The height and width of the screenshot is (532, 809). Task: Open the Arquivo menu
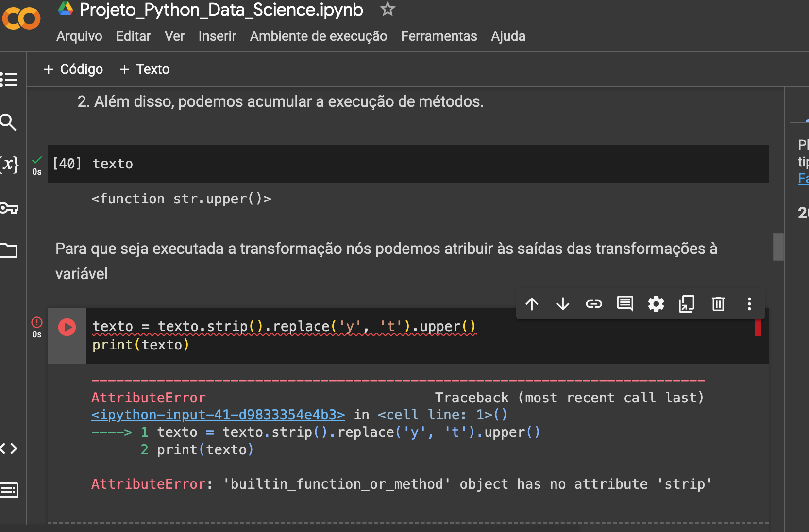point(79,36)
